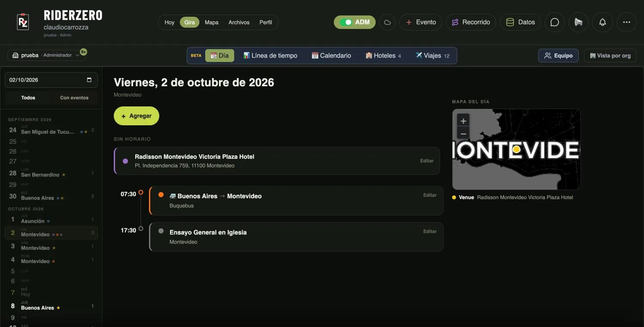Expand the prueba Administrador organization dropdown

point(46,55)
